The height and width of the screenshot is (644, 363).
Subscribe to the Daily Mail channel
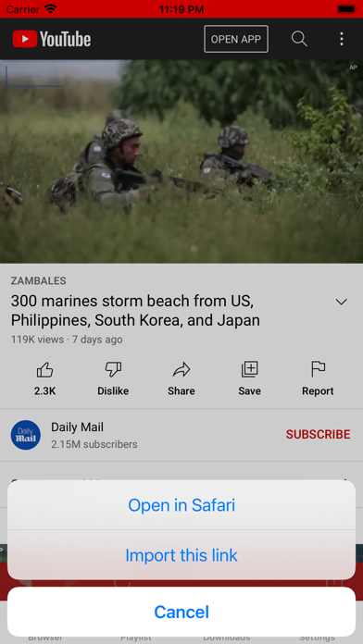[318, 435]
